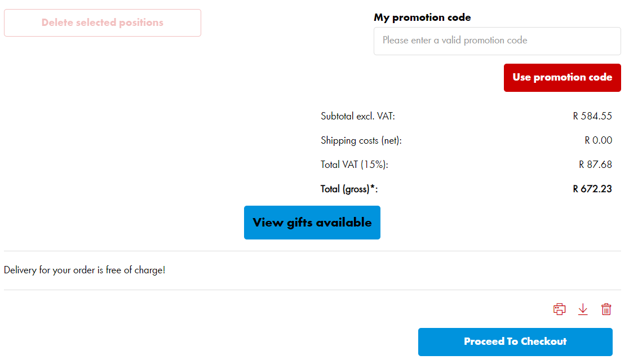Select the Total (gross) label
The width and height of the screenshot is (629, 364).
tap(349, 189)
